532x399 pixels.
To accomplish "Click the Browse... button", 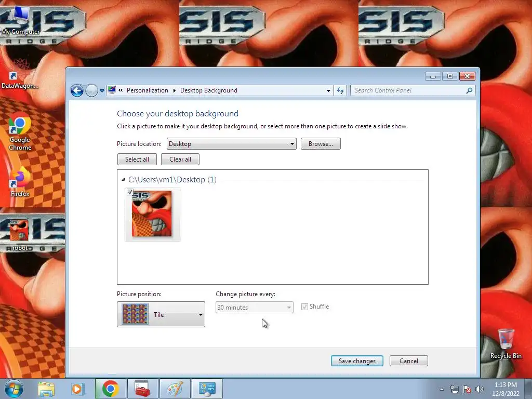I will [321, 144].
